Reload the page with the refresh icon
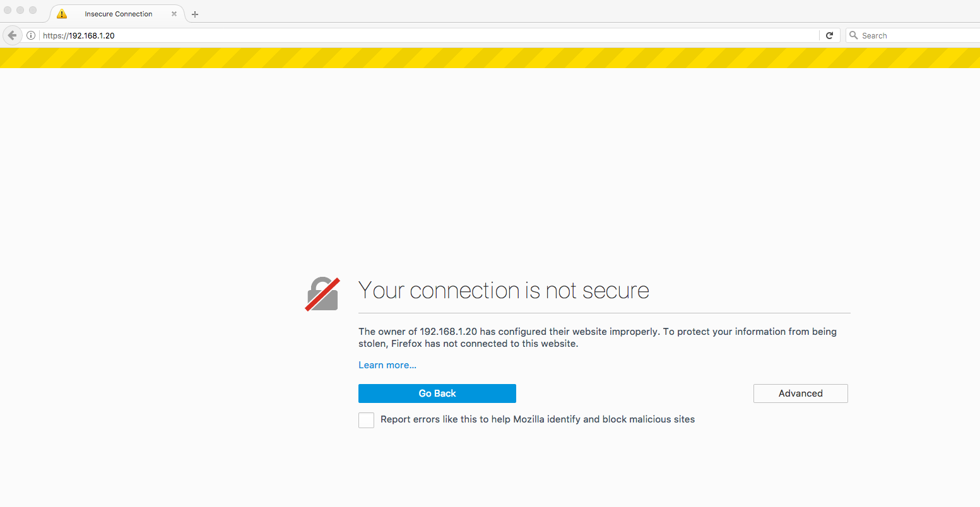980x507 pixels. coord(829,35)
